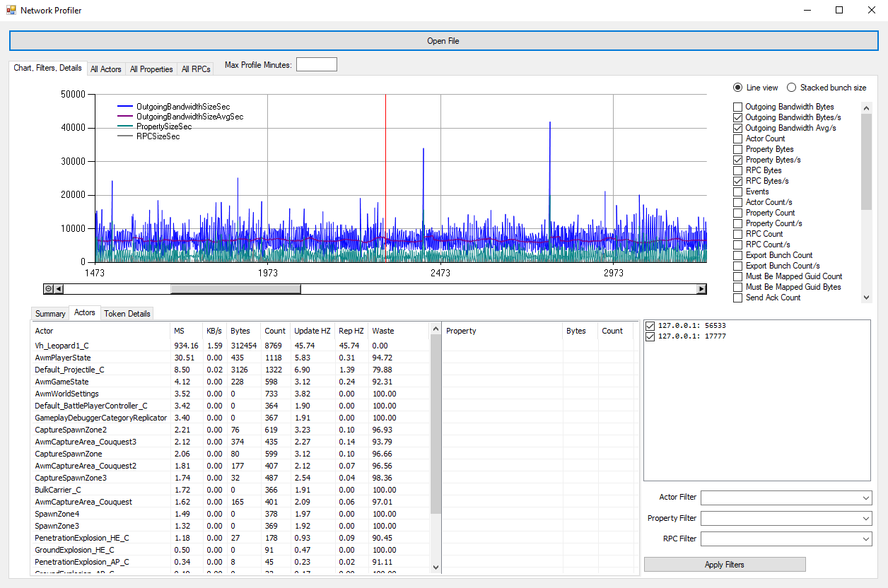Click the actor table scroll-down arrow
888x588 pixels.
pyautogui.click(x=436, y=567)
